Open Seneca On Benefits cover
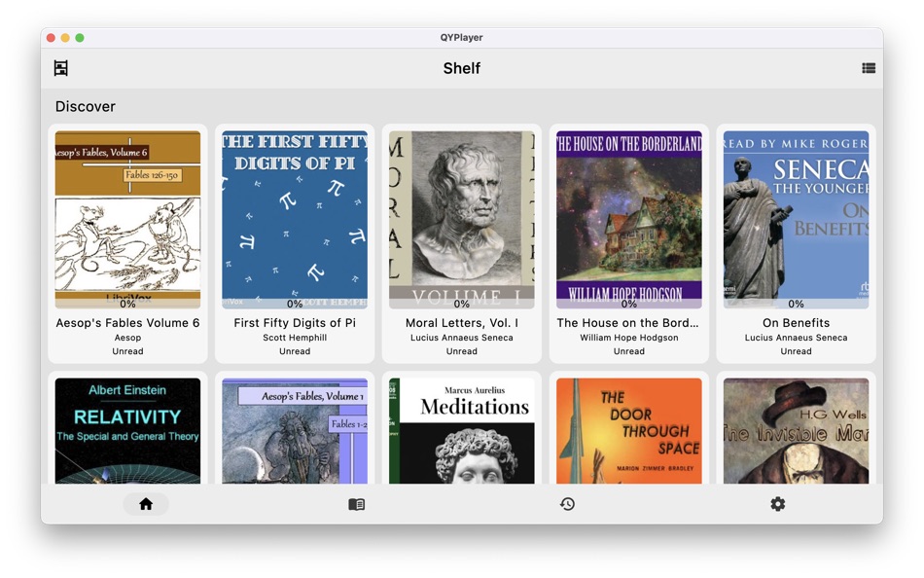The height and width of the screenshot is (578, 924). (797, 219)
